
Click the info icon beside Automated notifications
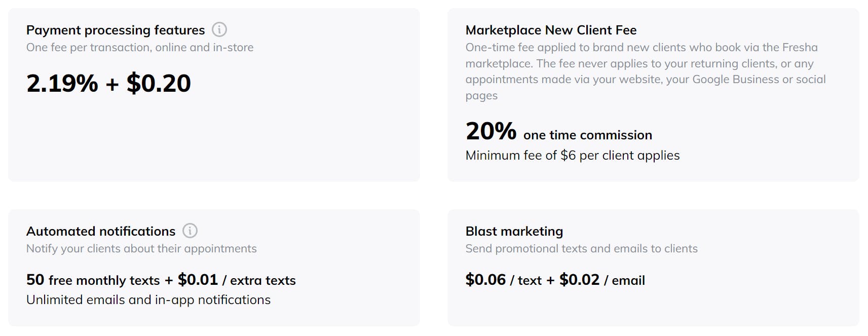pyautogui.click(x=190, y=231)
